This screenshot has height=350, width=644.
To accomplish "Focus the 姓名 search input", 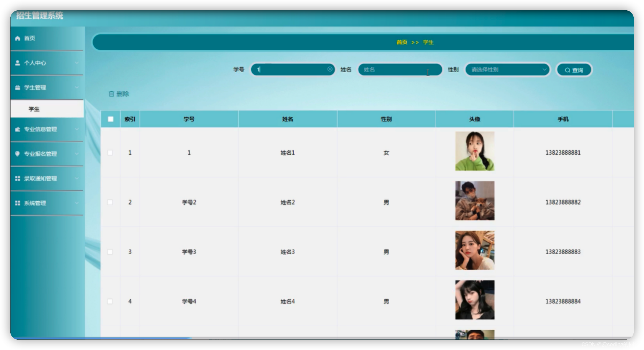I will pos(400,69).
